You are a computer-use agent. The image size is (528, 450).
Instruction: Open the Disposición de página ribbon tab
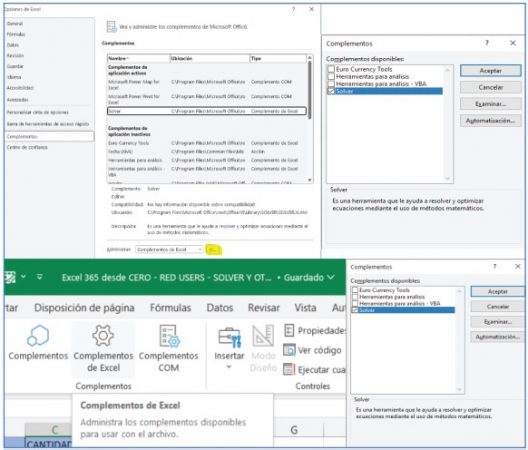(x=85, y=308)
